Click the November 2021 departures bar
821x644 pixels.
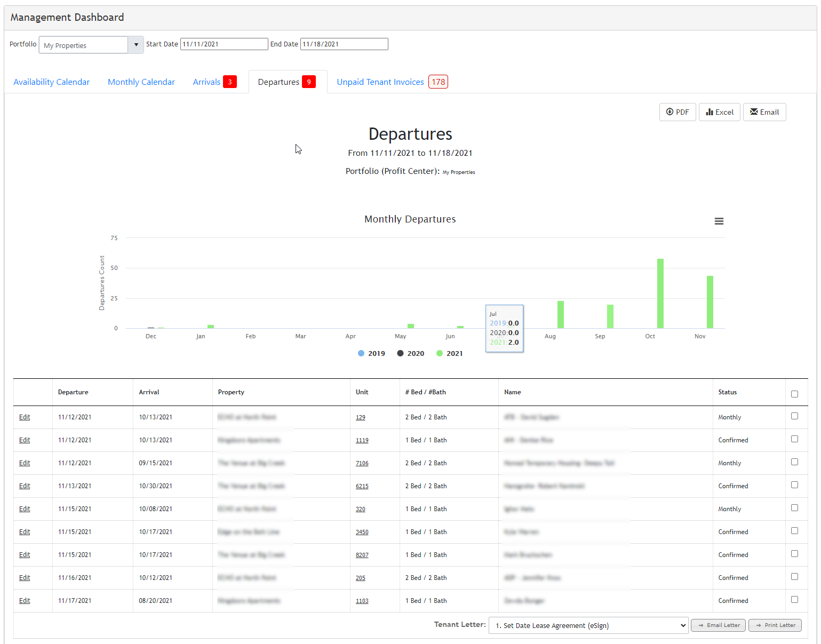click(x=710, y=302)
